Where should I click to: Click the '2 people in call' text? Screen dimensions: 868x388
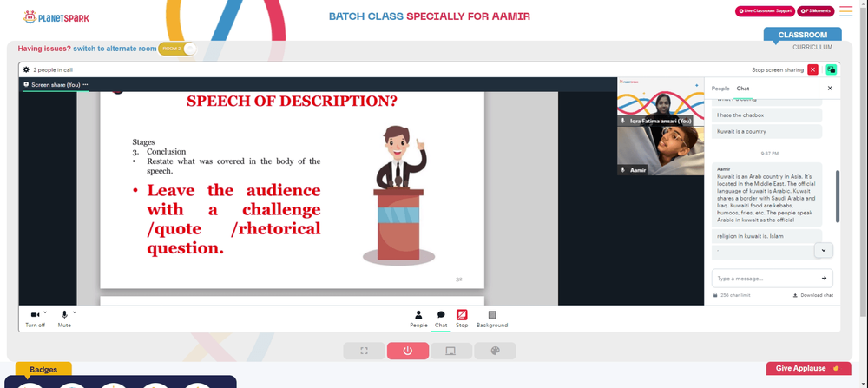coord(53,70)
